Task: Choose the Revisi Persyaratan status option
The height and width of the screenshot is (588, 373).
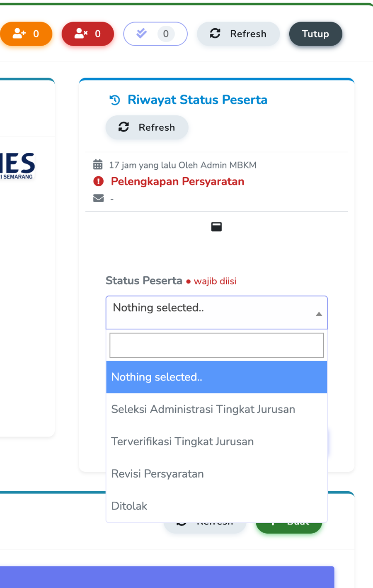Action: (x=157, y=474)
